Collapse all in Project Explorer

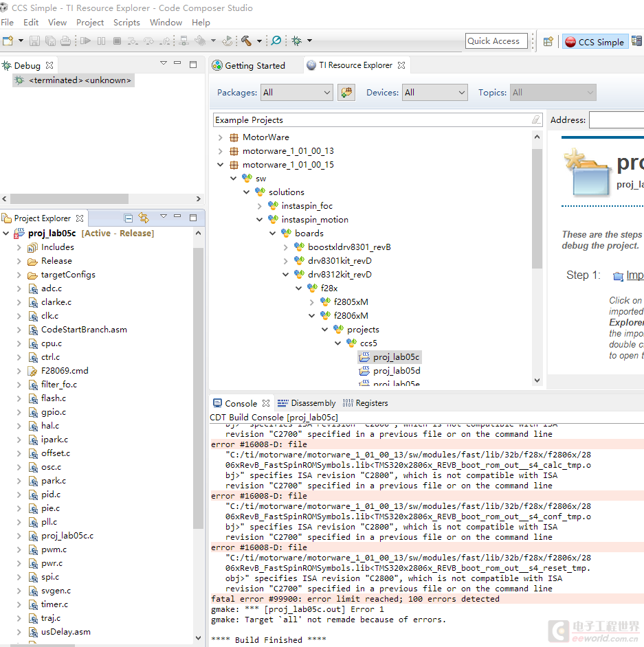[x=129, y=218]
